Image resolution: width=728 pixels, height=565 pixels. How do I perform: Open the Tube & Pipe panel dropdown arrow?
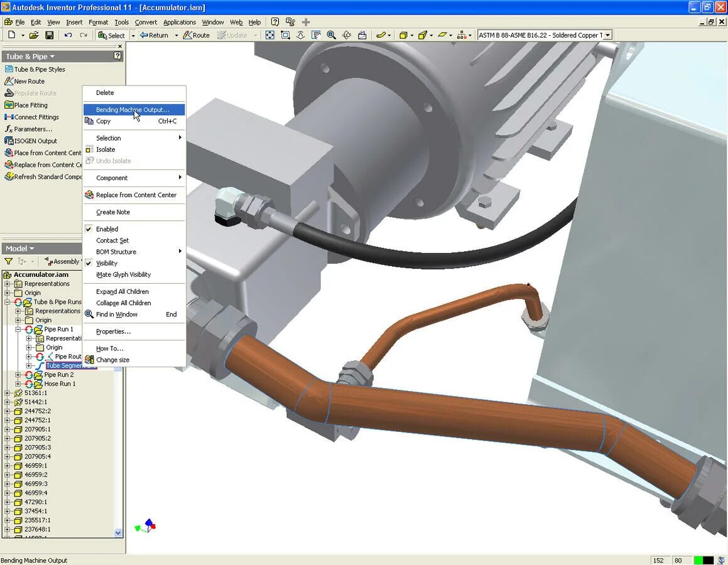[x=52, y=56]
